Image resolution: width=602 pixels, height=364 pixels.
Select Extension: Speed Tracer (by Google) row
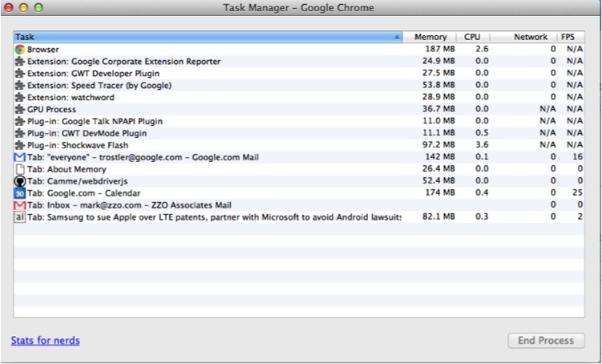point(299,85)
